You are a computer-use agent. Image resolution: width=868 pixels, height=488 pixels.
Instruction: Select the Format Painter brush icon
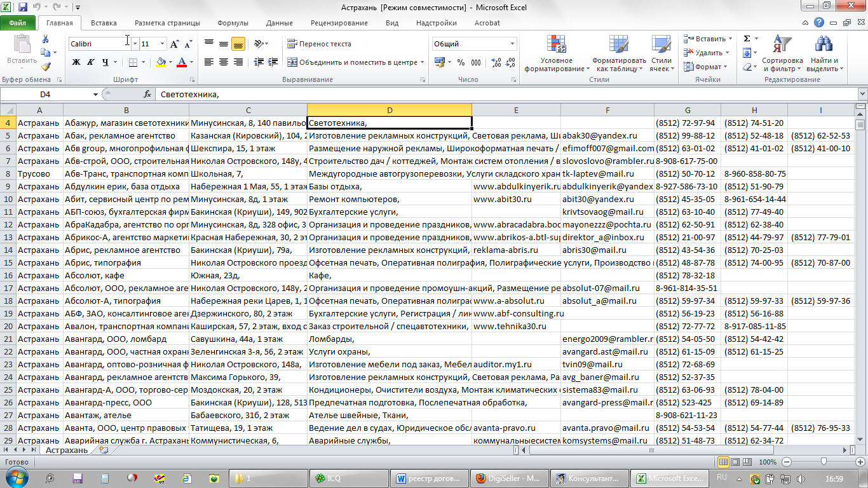coord(46,67)
